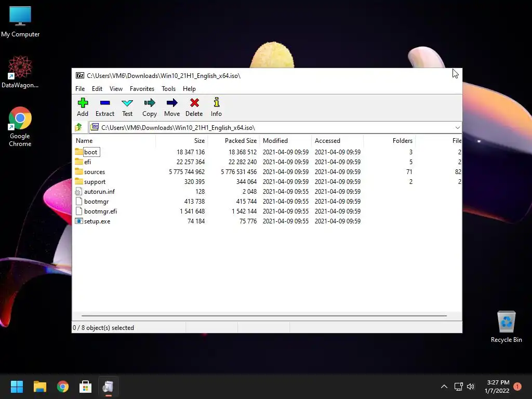Open Microsoft Store from taskbar

click(x=86, y=387)
